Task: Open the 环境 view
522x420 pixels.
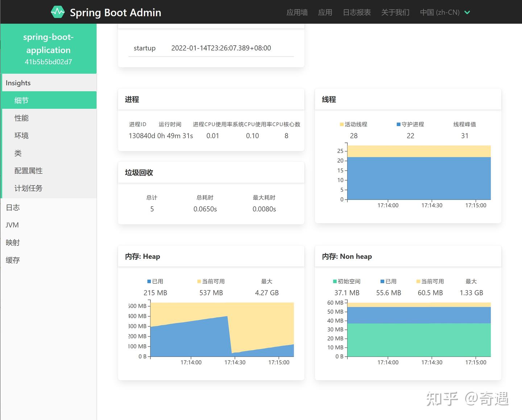Action: 21,136
